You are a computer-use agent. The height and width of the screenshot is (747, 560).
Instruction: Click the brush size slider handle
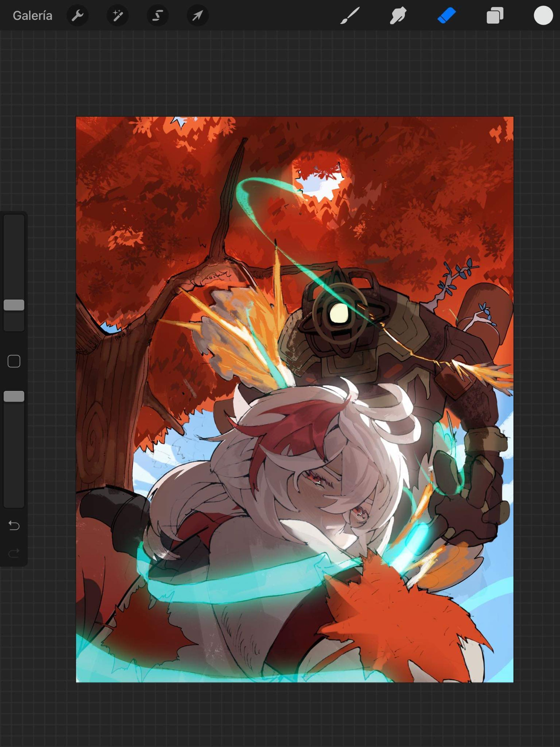click(x=14, y=305)
